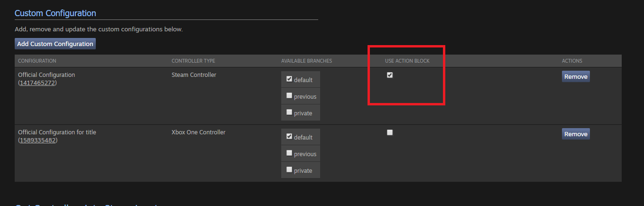Enable Use Action Block for Xbox One Controller

click(390, 132)
